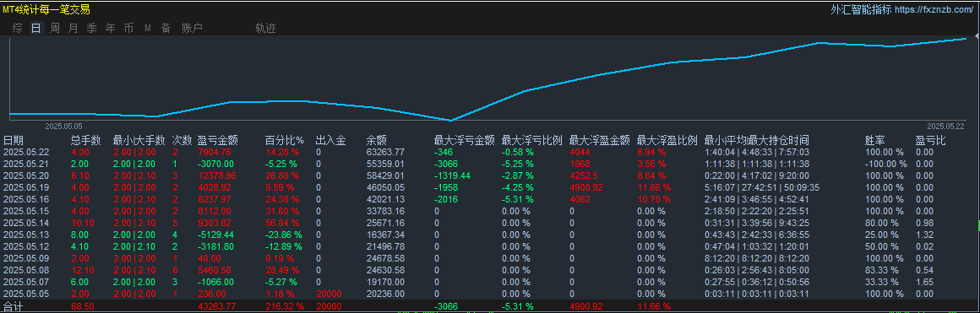Open the 备 tab
Image resolution: width=980 pixels, height=313 pixels.
point(166,28)
